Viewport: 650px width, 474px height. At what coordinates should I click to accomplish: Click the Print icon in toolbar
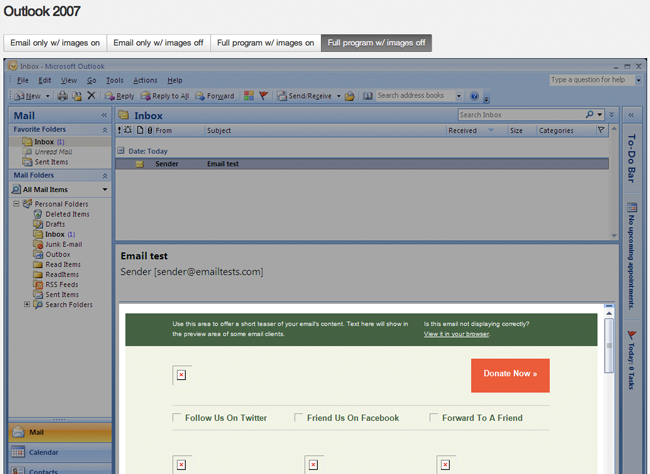63,96
